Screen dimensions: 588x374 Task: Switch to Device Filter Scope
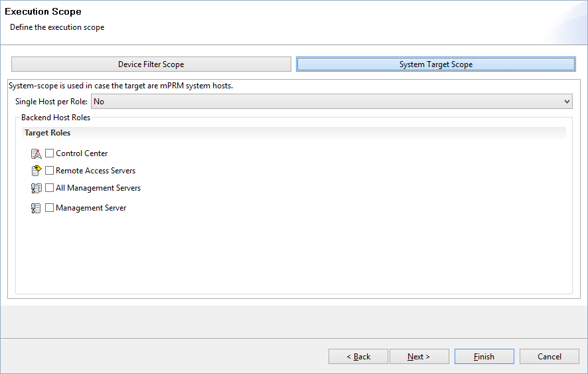point(151,64)
